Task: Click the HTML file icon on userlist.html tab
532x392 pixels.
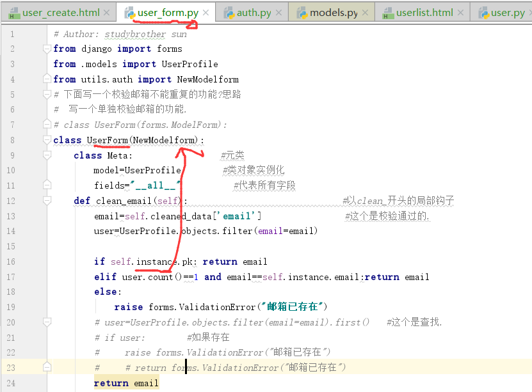Action: [388, 13]
